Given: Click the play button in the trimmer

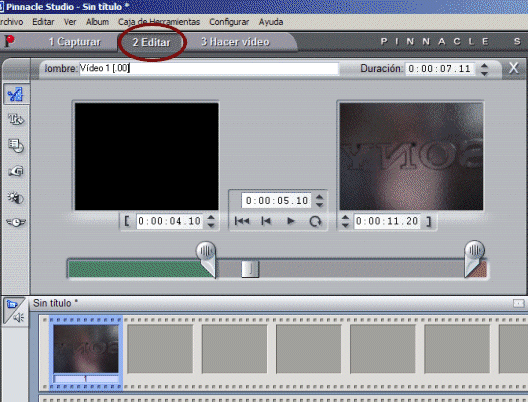Looking at the screenshot, I should point(291,221).
